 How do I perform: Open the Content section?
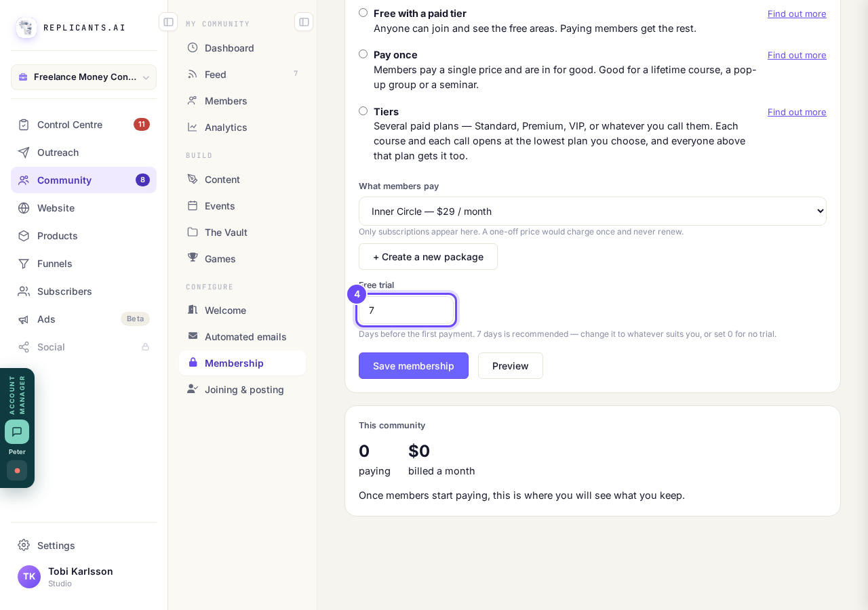coord(242,180)
